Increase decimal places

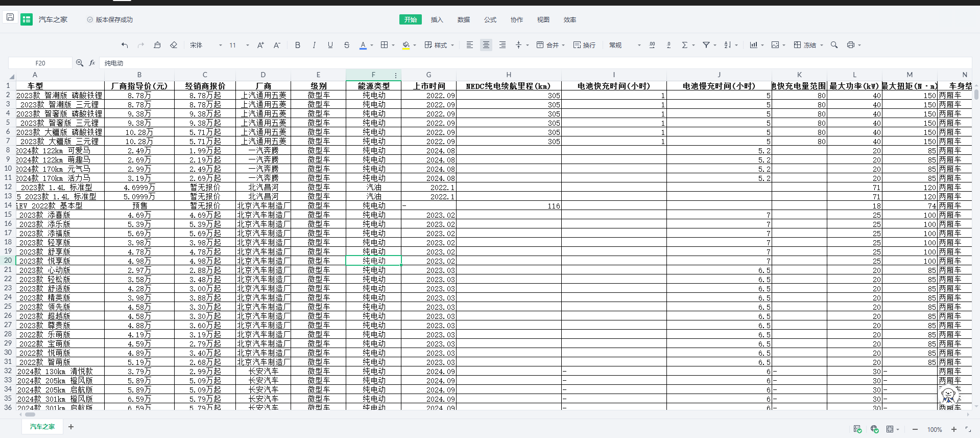coord(652,45)
